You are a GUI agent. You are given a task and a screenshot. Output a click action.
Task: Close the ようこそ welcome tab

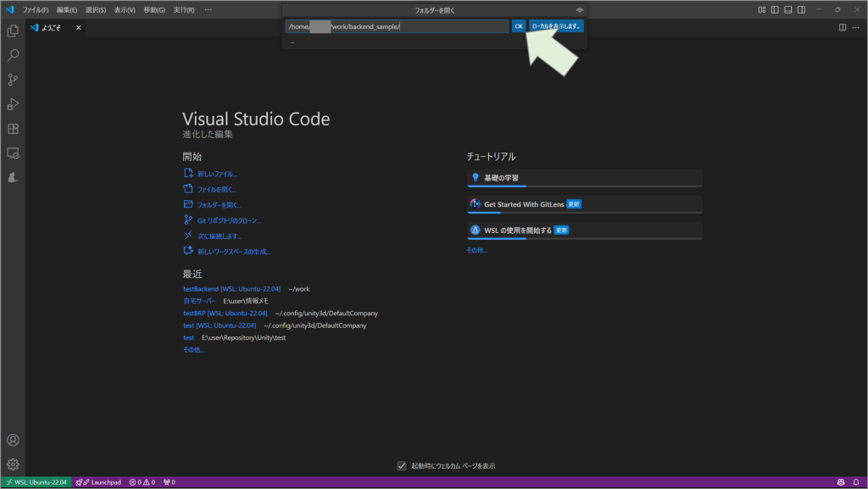coord(79,28)
